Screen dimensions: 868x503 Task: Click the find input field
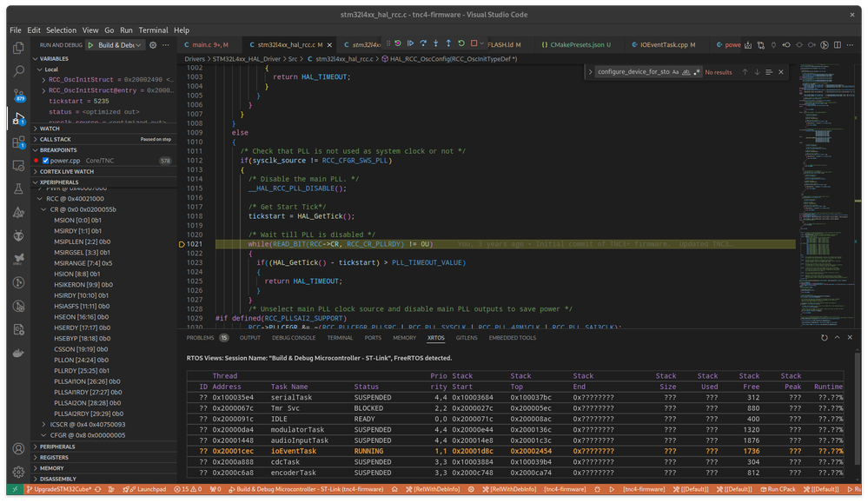tap(633, 72)
